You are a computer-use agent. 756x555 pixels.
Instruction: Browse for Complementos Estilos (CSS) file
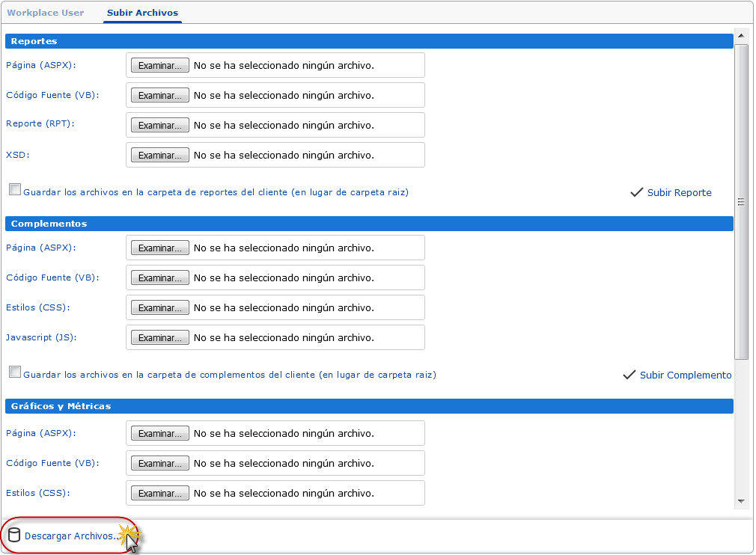(159, 308)
